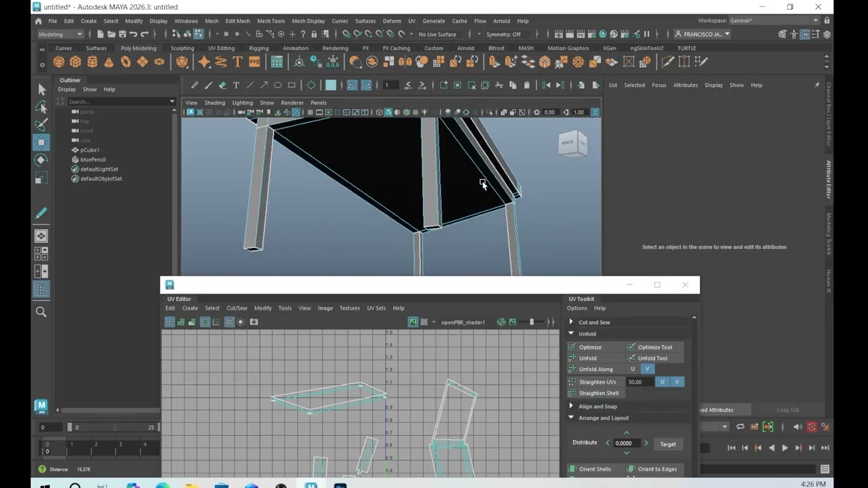
Task: Click the search magnifier in toolbox
Action: 41,312
